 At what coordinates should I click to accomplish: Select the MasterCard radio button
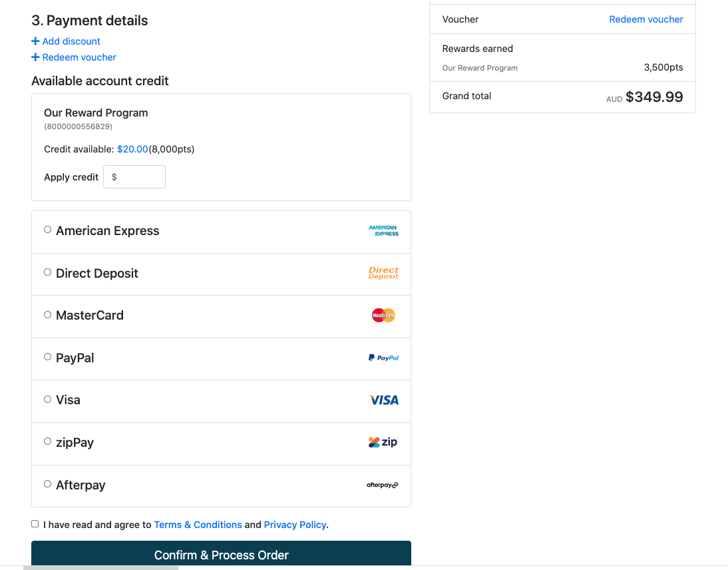pos(47,314)
